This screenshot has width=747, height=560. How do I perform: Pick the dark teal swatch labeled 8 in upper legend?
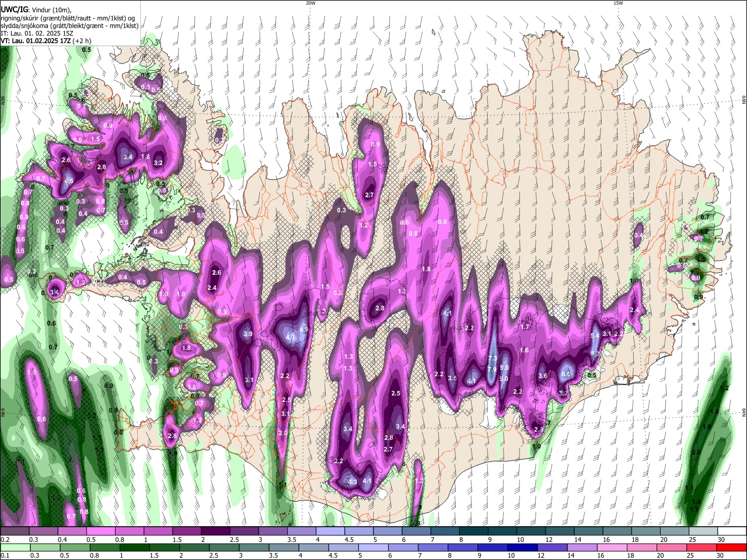474,531
